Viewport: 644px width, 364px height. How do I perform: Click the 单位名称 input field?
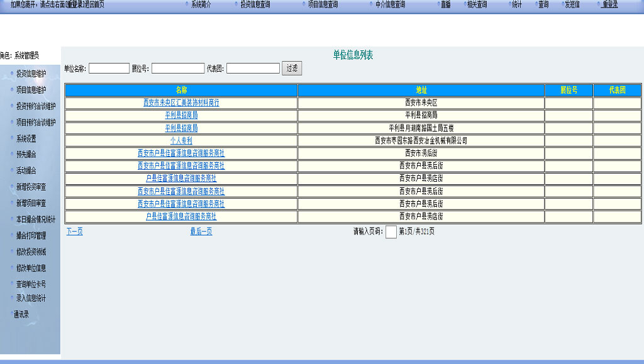[109, 69]
